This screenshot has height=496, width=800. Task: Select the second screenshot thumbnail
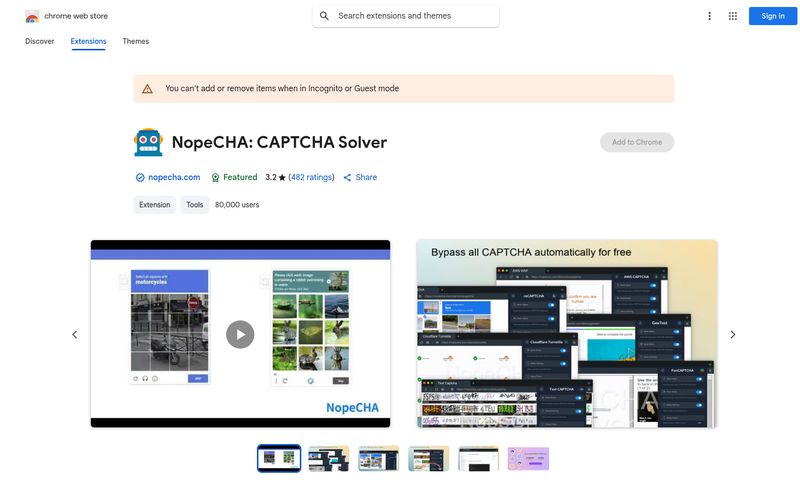[329, 458]
